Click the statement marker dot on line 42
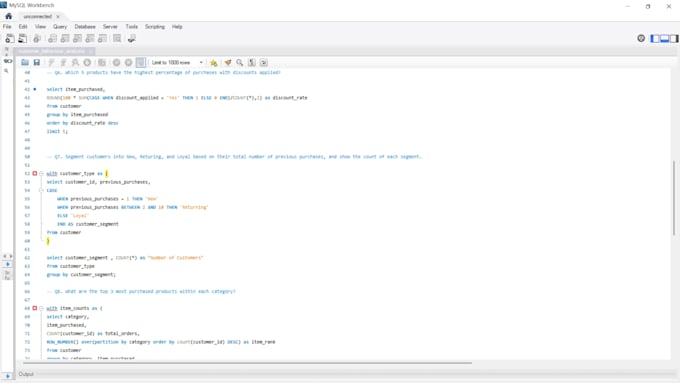The image size is (680, 383). pos(35,89)
